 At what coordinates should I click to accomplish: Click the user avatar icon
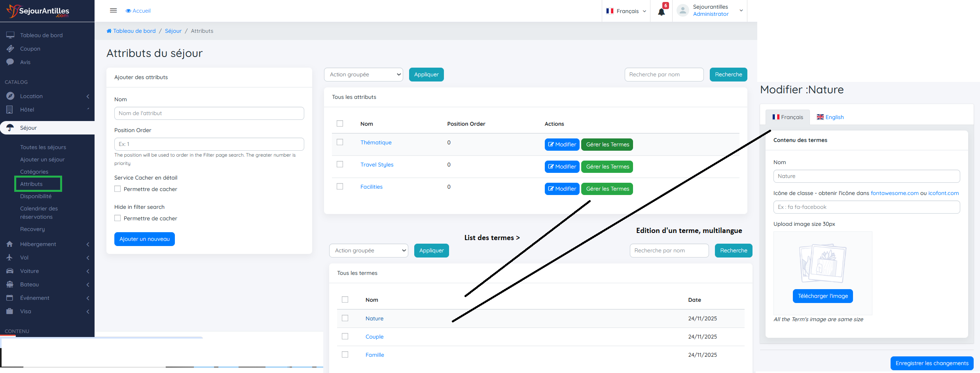682,11
